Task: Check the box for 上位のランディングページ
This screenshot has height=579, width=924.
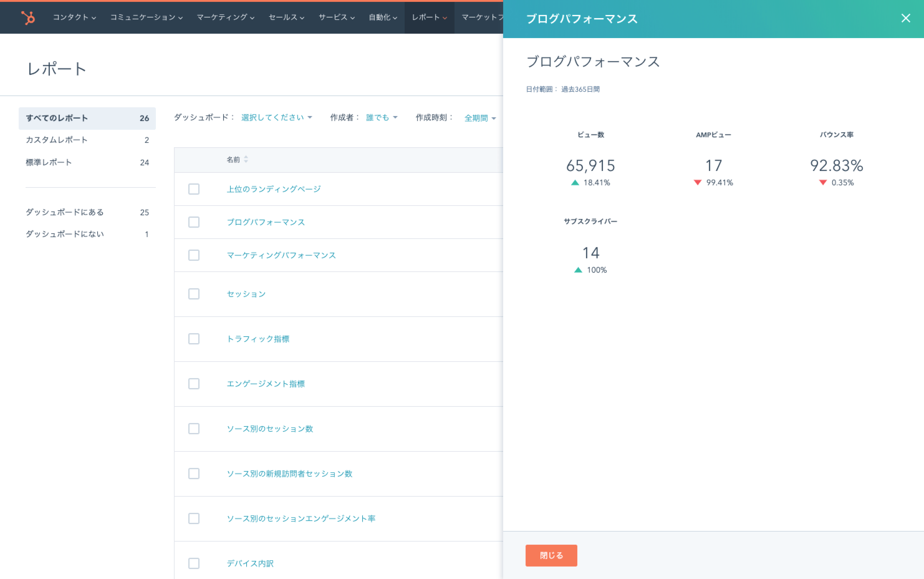Action: 194,189
